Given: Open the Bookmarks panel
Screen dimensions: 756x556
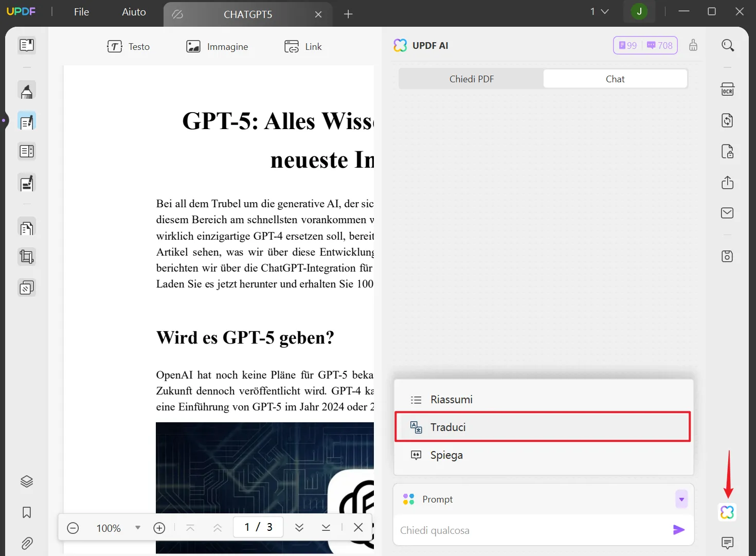Looking at the screenshot, I should pyautogui.click(x=27, y=512).
